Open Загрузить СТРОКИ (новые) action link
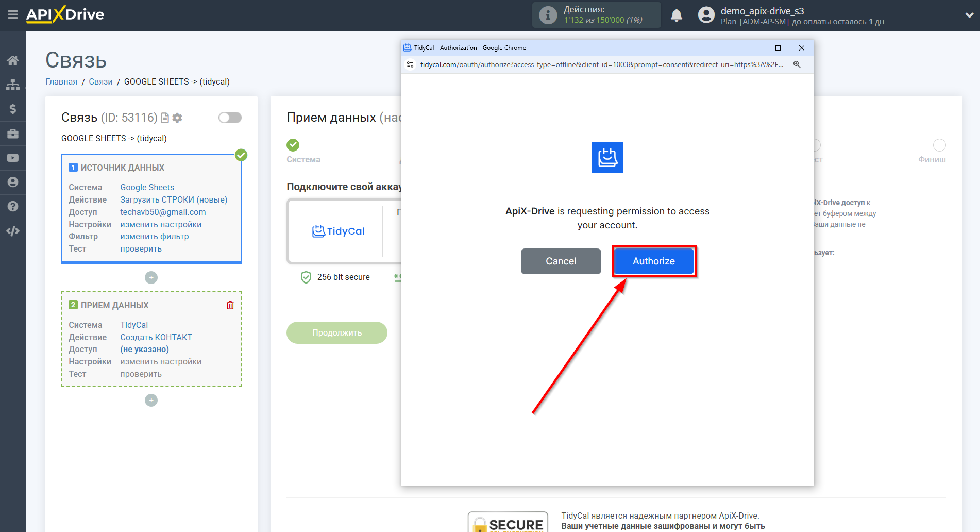This screenshot has height=532, width=980. pos(174,200)
